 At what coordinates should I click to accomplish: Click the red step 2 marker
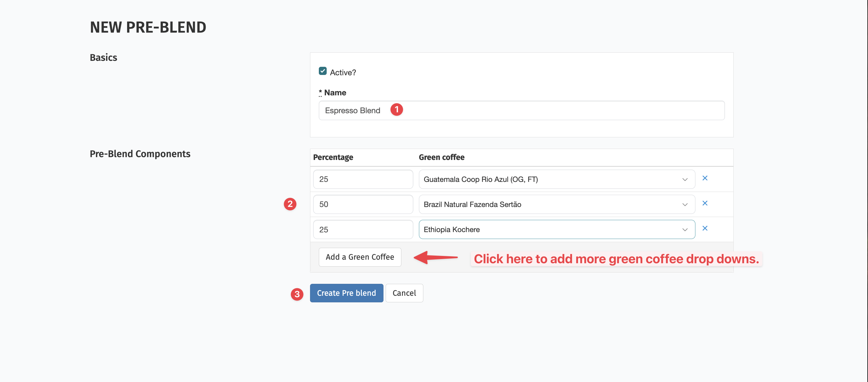[x=290, y=204]
